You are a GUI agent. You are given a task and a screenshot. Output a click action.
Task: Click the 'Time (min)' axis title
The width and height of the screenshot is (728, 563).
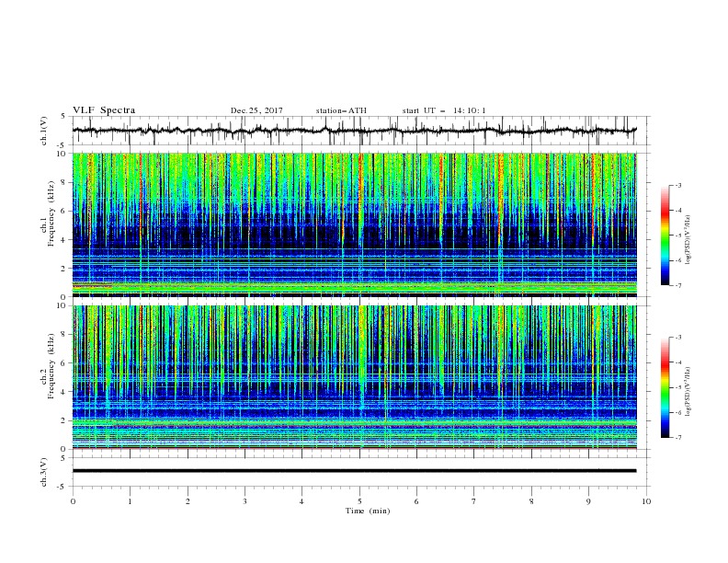[368, 511]
